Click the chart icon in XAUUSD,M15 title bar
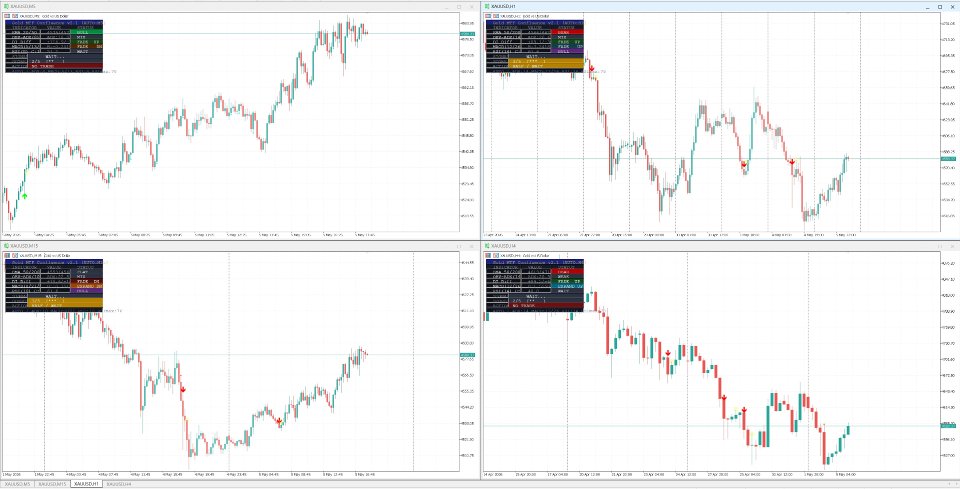The width and height of the screenshot is (960, 489). click(6, 246)
